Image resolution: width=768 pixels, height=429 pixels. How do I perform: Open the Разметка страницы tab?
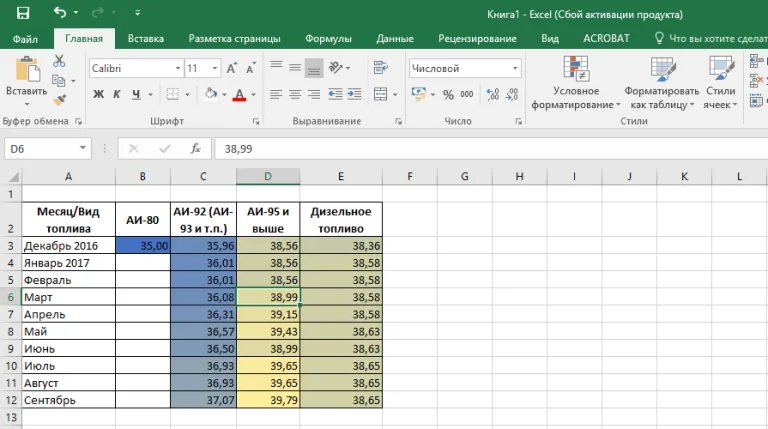[234, 39]
